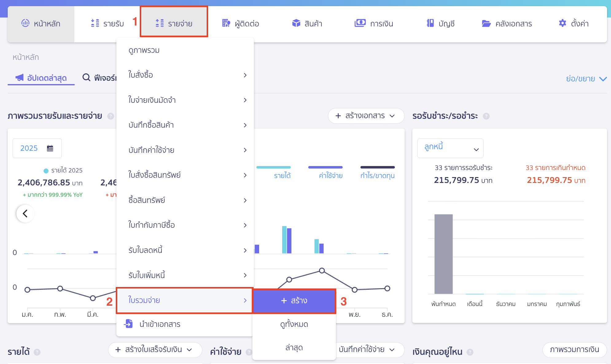Screen dimensions: 611x364
Task: Click the calendar icon beside 2025
Action: (50, 148)
